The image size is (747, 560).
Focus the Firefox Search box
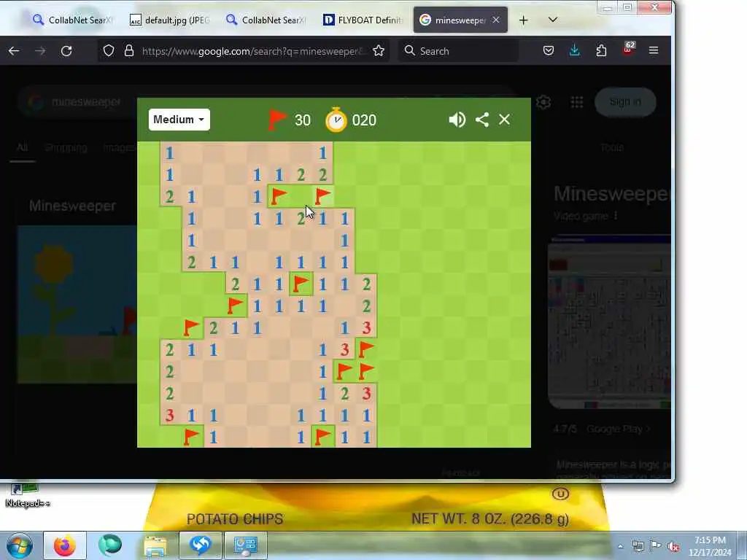tap(459, 51)
